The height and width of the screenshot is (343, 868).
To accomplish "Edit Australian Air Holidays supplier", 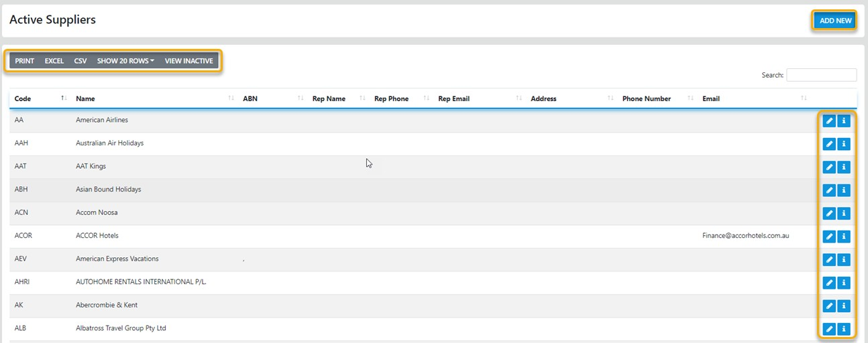I will 829,144.
